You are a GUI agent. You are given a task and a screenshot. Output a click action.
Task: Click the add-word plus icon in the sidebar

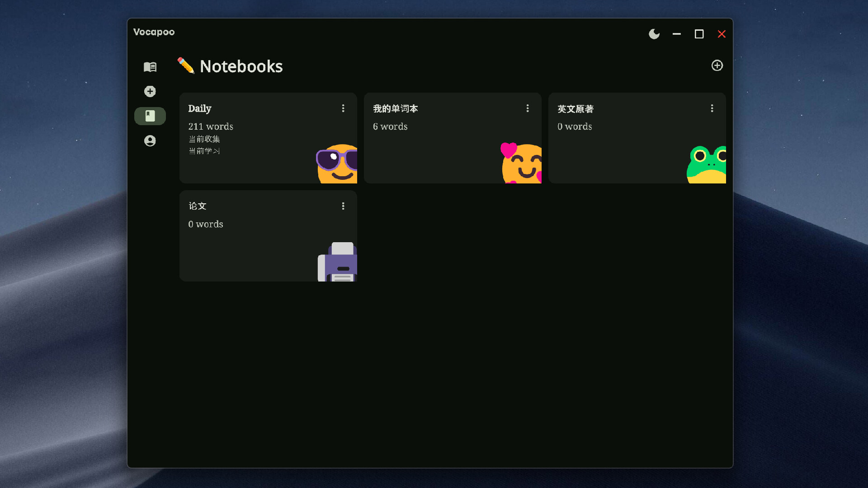click(150, 91)
